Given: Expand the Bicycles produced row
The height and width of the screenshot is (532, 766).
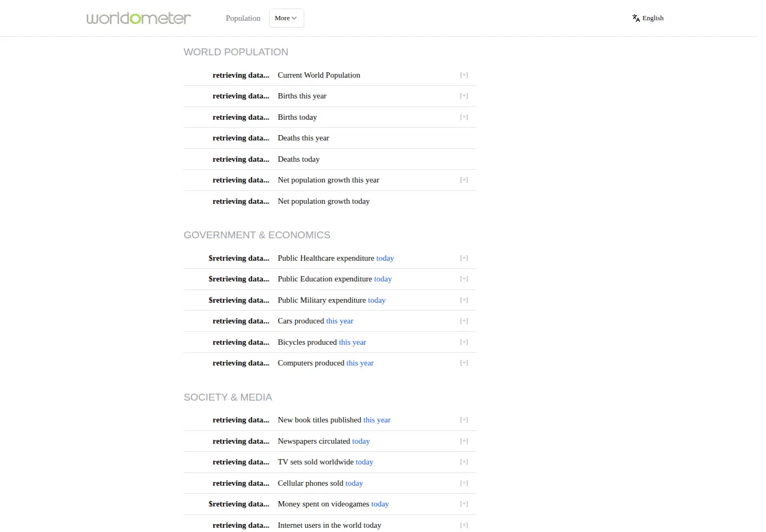Looking at the screenshot, I should [464, 342].
